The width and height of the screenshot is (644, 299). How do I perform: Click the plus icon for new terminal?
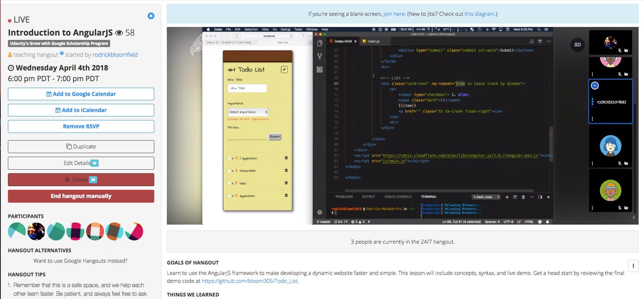(x=507, y=197)
